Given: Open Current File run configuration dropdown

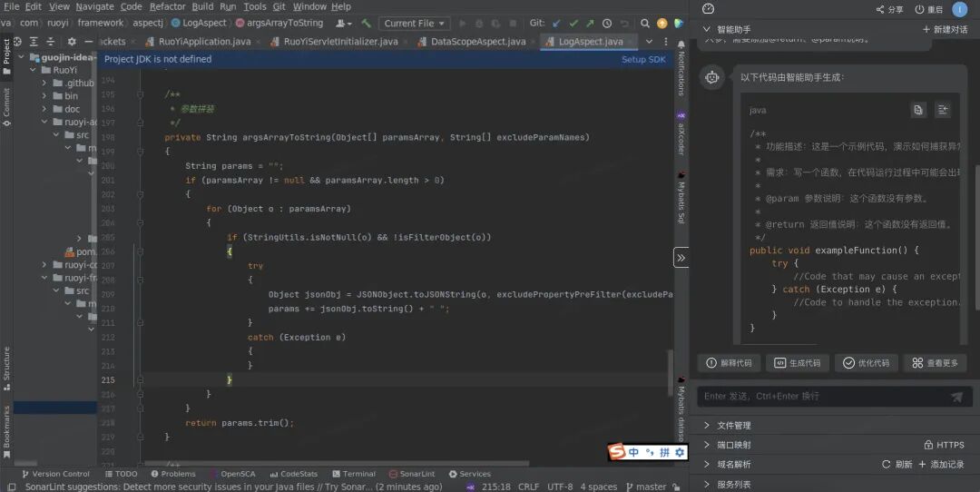Looking at the screenshot, I should click(415, 23).
